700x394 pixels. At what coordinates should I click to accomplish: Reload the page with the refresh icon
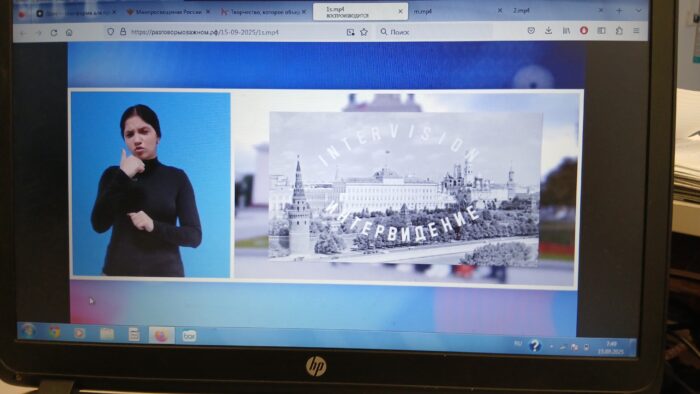(54, 33)
